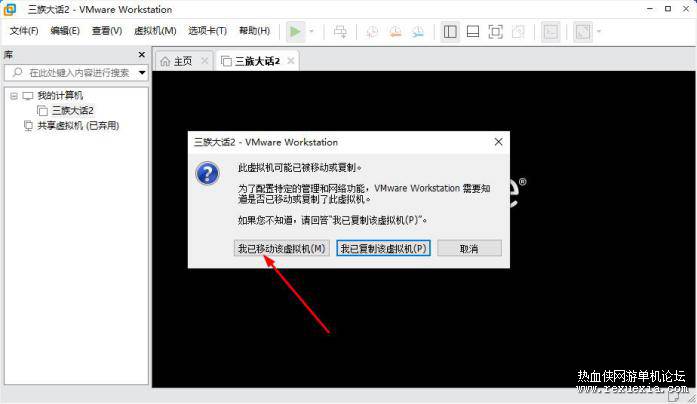Click 我已移动该虚拟机(M) button
This screenshot has width=697, height=404.
(282, 248)
